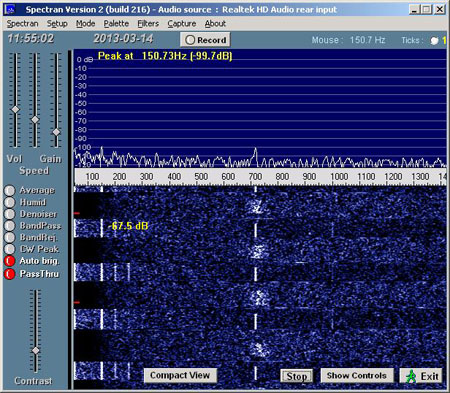Click the 11:55:02 clock display
Image resolution: width=450 pixels, height=393 pixels.
(x=31, y=39)
